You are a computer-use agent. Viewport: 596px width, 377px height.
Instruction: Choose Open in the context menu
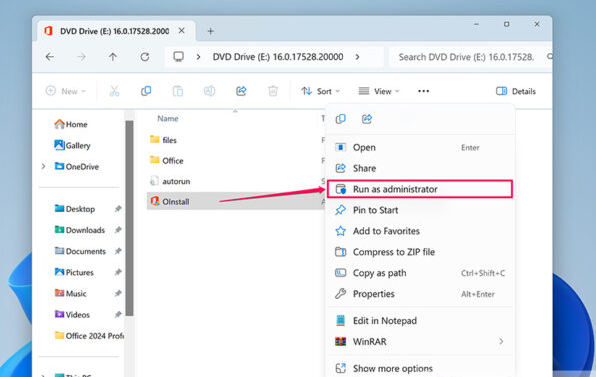(420, 147)
